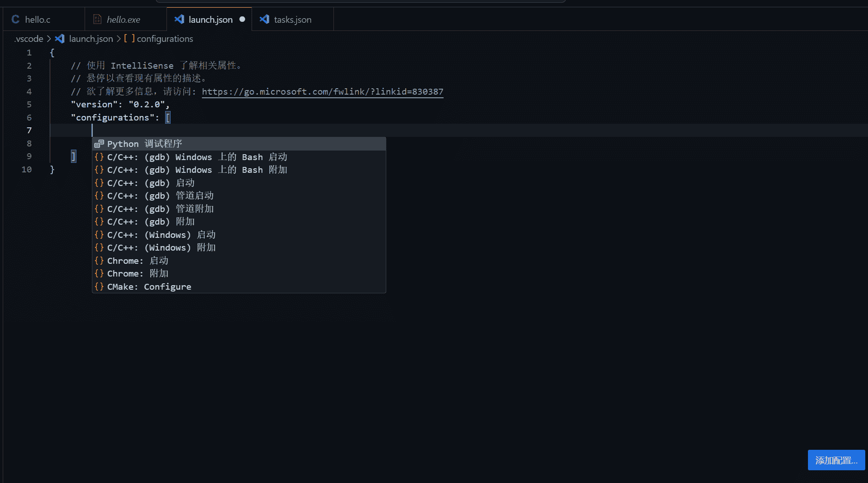Click the Python 调试程序 snippet icon
The image size is (868, 483).
(x=99, y=144)
